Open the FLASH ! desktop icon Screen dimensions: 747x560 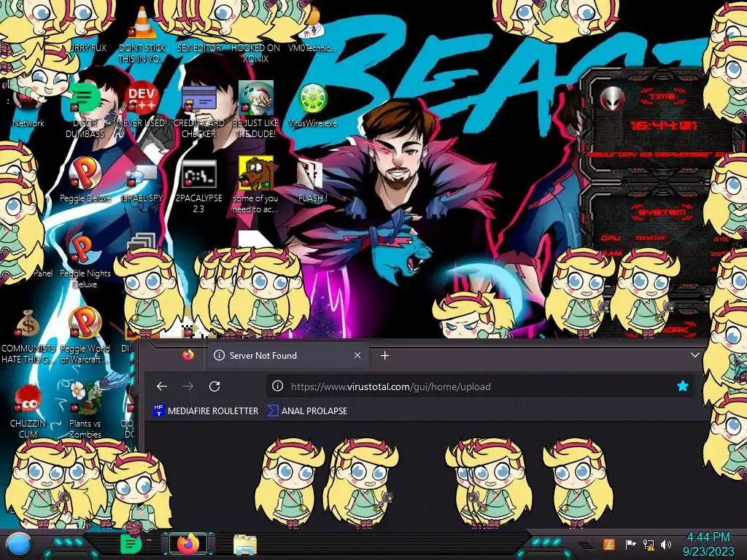click(312, 182)
